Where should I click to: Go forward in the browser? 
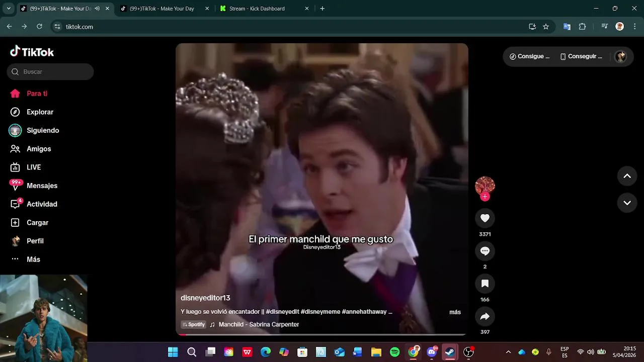[x=24, y=27]
